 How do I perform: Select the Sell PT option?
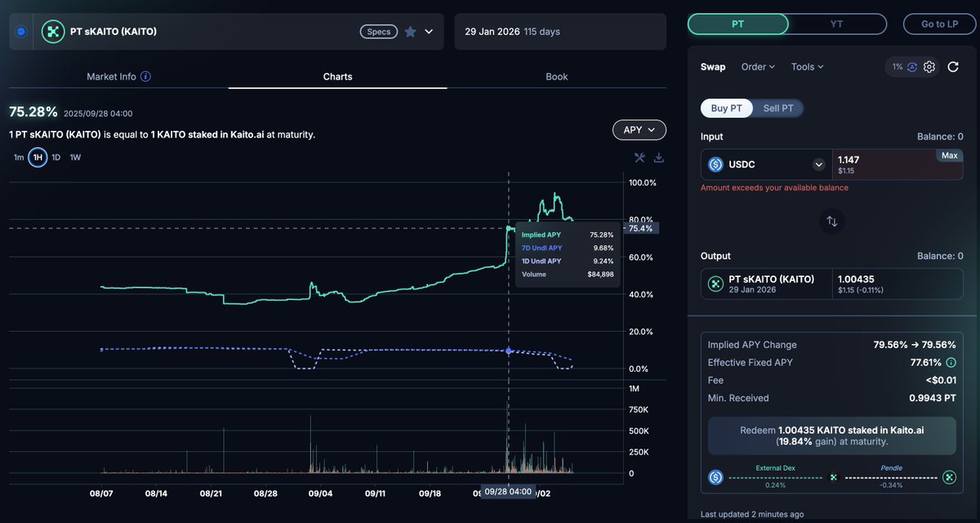tap(777, 109)
